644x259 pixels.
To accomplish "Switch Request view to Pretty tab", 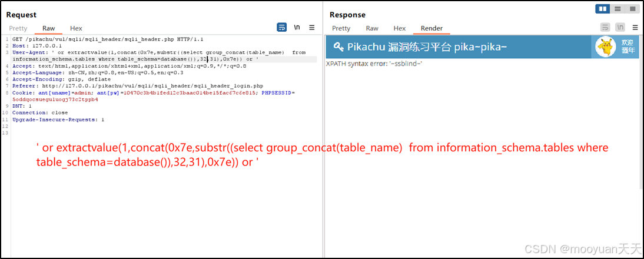I will coord(18,28).
